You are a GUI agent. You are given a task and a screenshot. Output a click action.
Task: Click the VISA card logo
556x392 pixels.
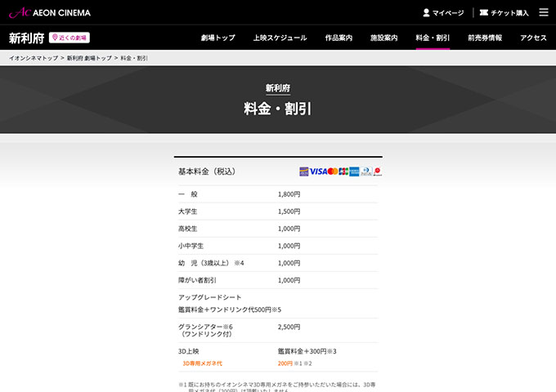tap(318, 171)
